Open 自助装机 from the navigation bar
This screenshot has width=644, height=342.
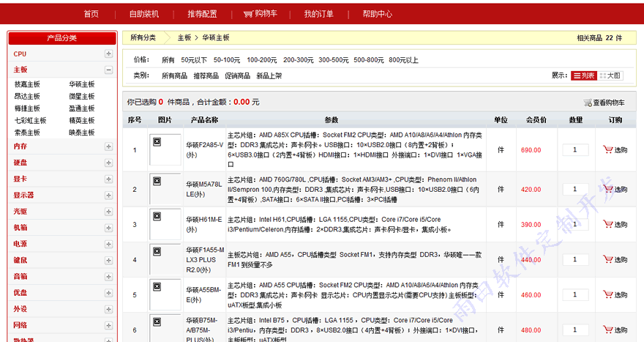click(144, 14)
